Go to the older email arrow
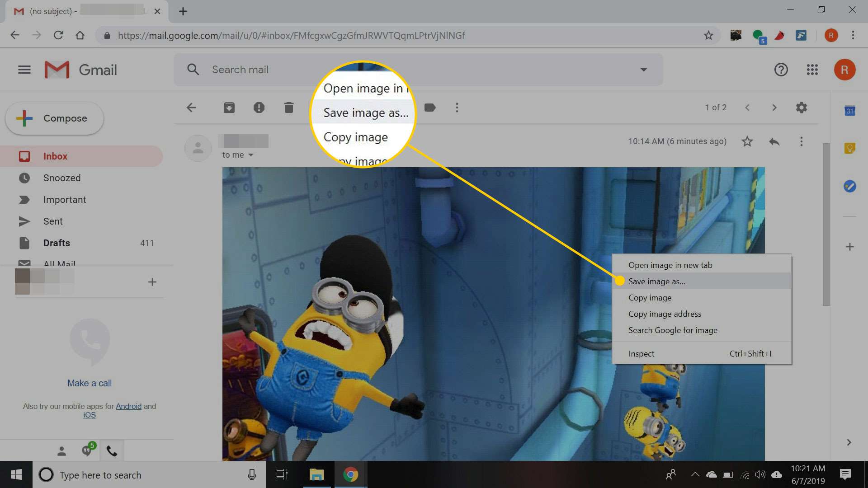Screen dimensions: 868x488 pos(774,108)
